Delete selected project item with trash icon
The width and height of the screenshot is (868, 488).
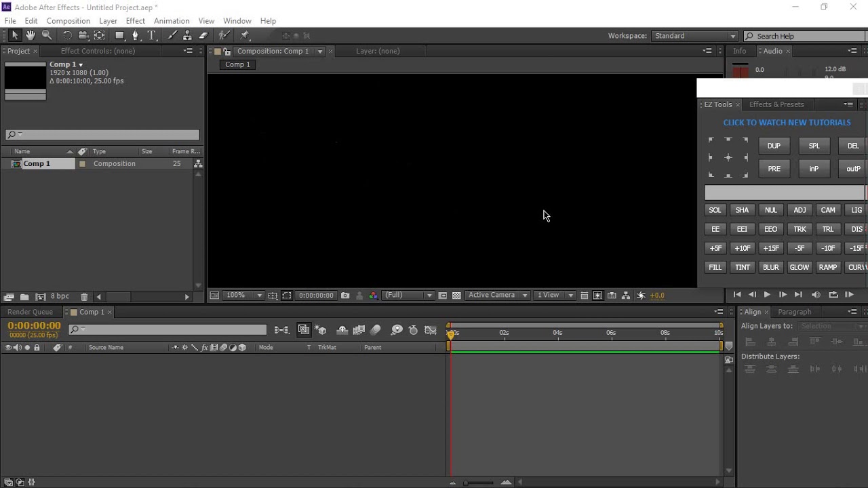pyautogui.click(x=84, y=297)
